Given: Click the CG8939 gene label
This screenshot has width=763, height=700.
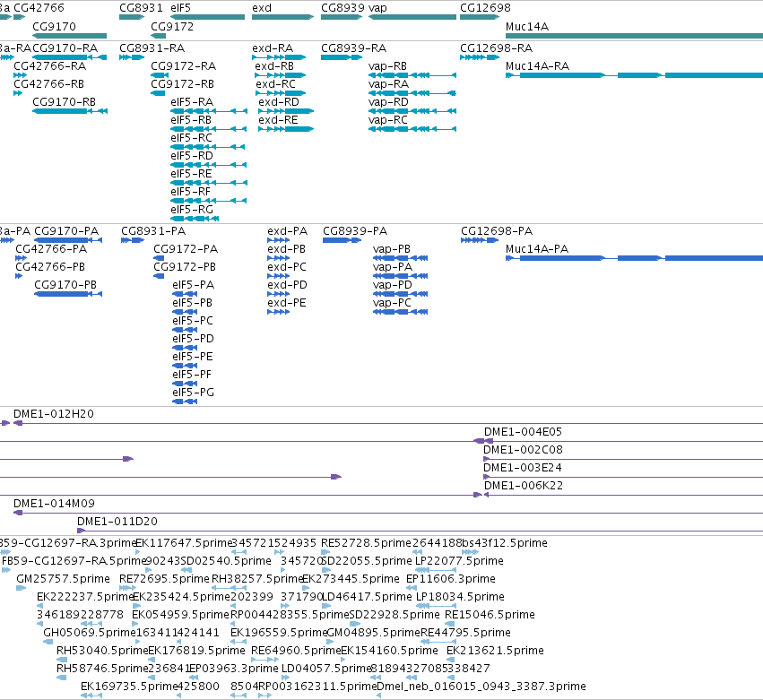Looking at the screenshot, I should (x=342, y=8).
